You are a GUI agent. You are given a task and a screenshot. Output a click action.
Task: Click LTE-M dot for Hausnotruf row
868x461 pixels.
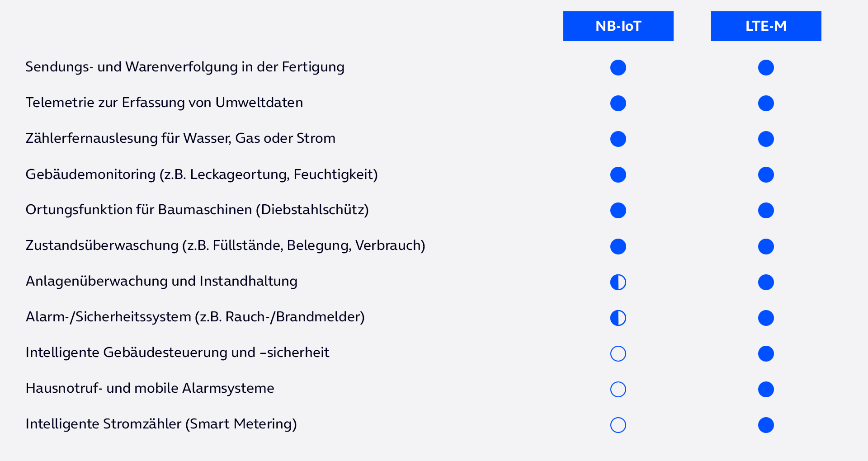pos(766,389)
